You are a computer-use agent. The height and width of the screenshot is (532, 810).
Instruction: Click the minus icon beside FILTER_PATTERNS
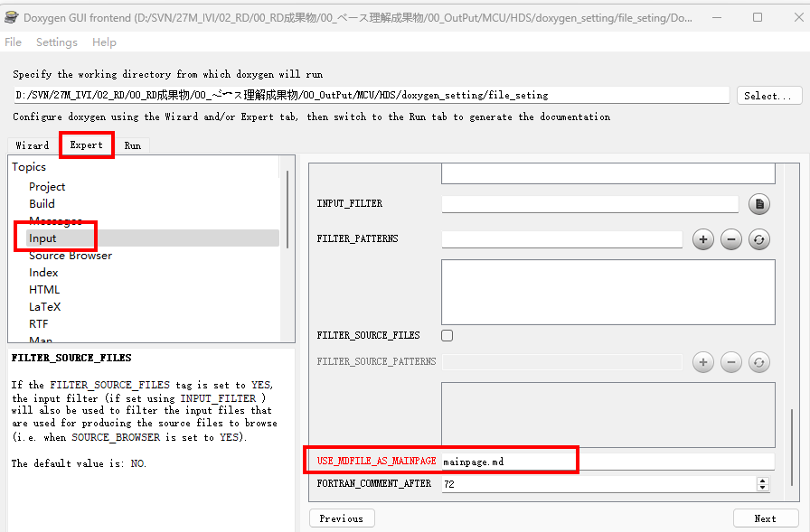point(730,238)
